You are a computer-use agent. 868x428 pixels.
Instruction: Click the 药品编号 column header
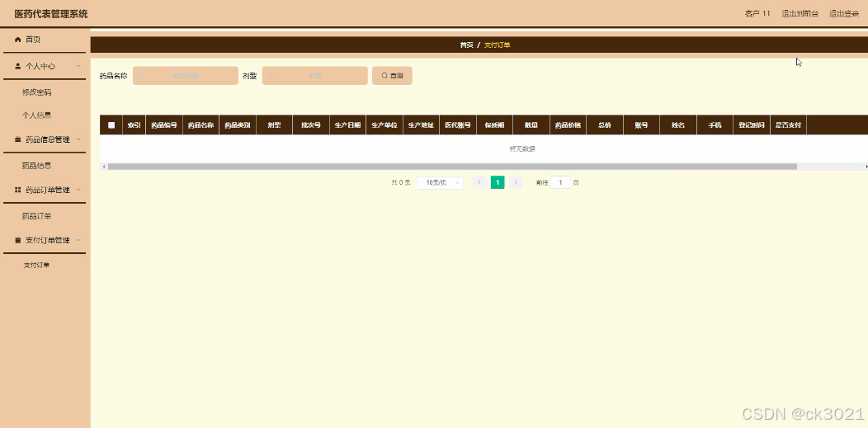[164, 125]
